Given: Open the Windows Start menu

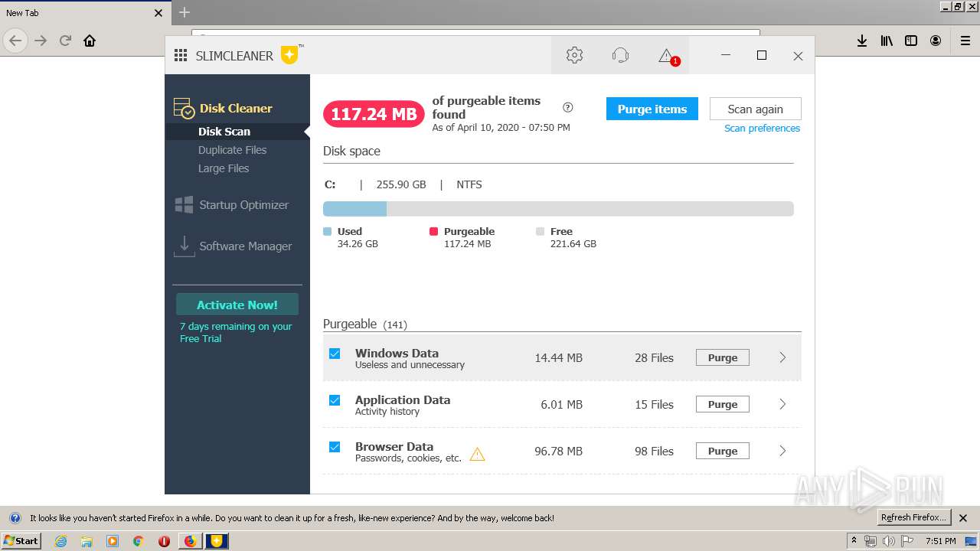Looking at the screenshot, I should 21,541.
